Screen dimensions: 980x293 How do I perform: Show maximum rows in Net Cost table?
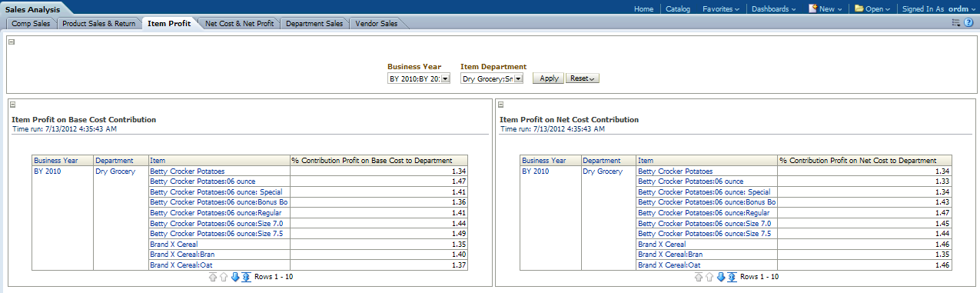732,277
